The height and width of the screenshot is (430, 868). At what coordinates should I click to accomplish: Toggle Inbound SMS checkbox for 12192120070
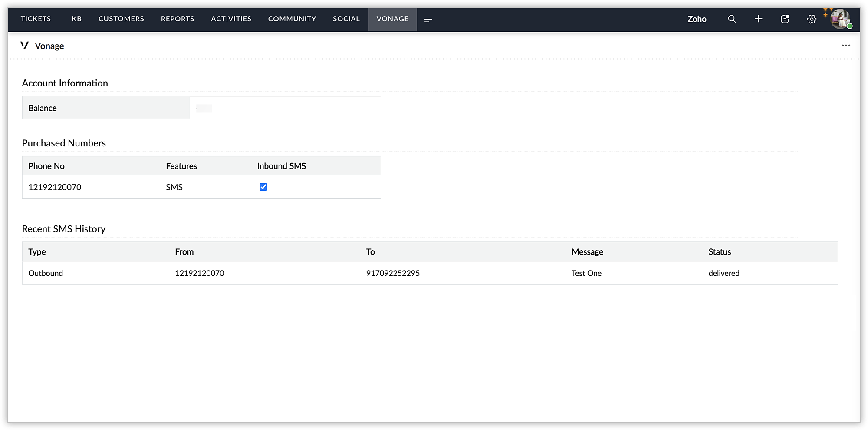[263, 187]
